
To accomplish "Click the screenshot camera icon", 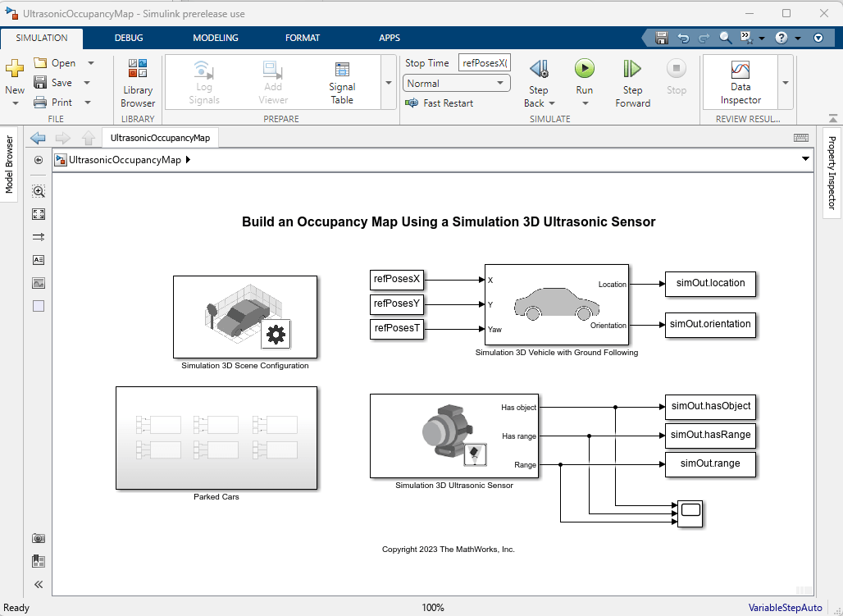I will click(39, 538).
